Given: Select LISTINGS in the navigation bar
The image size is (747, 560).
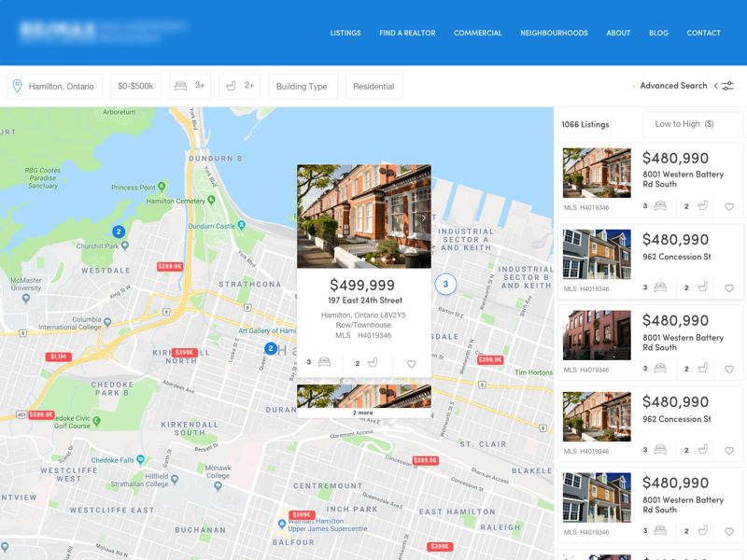Looking at the screenshot, I should click(345, 33).
